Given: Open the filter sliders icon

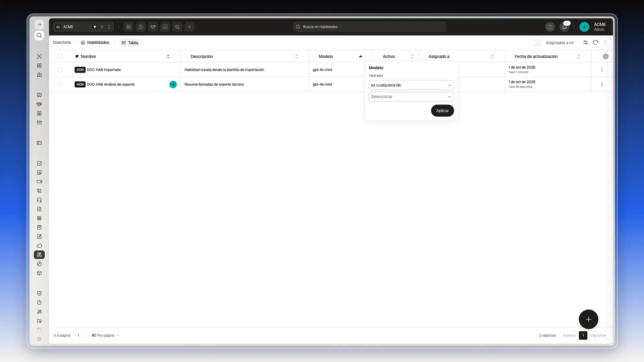Looking at the screenshot, I should click(585, 43).
